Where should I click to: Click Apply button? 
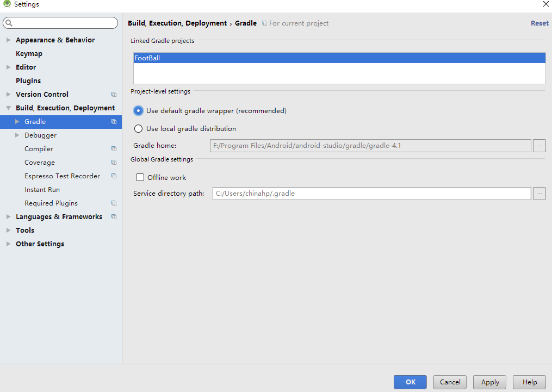(x=489, y=382)
